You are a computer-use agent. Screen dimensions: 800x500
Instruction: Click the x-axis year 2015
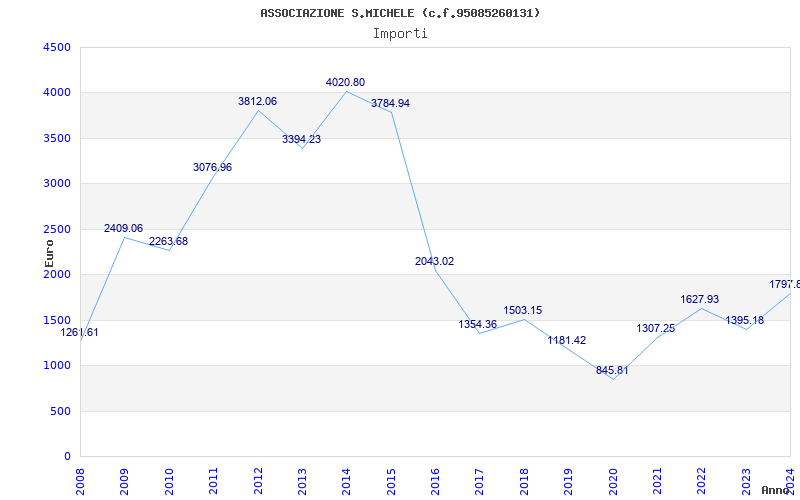[x=391, y=481]
